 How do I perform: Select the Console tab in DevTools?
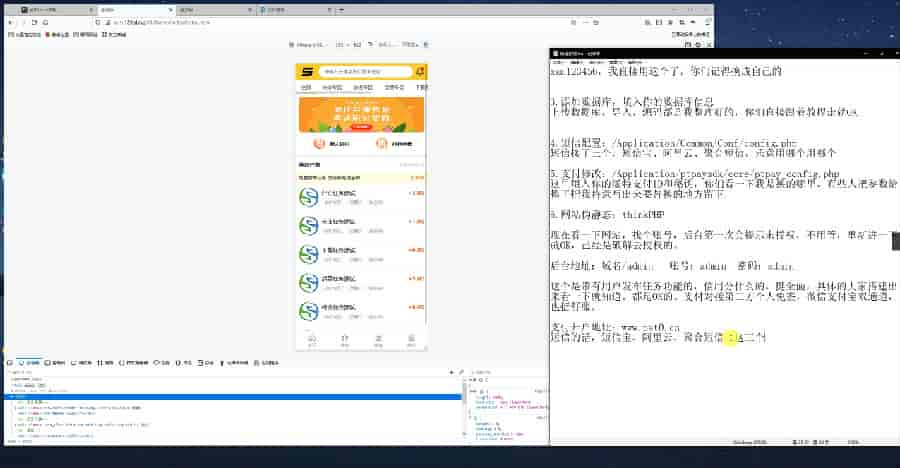pos(56,362)
